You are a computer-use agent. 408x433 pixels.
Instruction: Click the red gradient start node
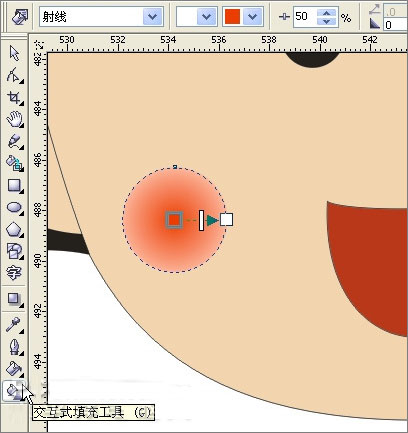tap(174, 220)
